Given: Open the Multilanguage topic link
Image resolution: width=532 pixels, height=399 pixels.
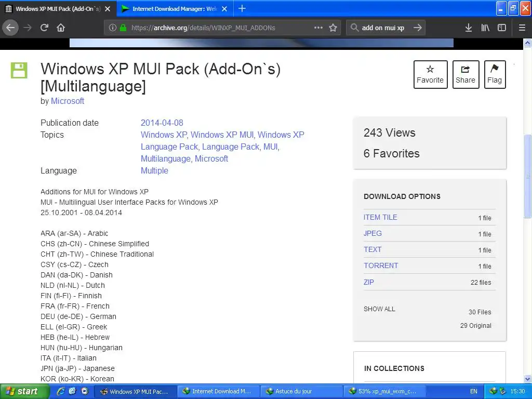Looking at the screenshot, I should [166, 159].
